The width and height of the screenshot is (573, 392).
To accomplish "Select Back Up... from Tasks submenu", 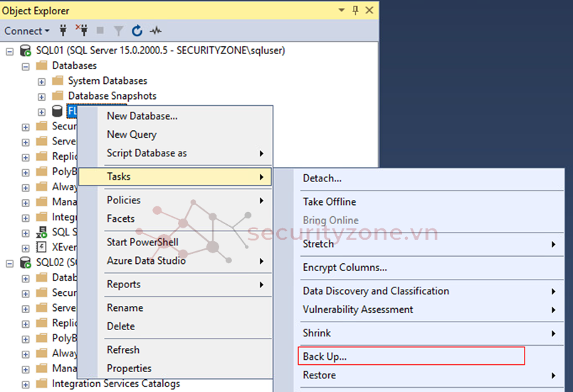I will pyautogui.click(x=325, y=356).
